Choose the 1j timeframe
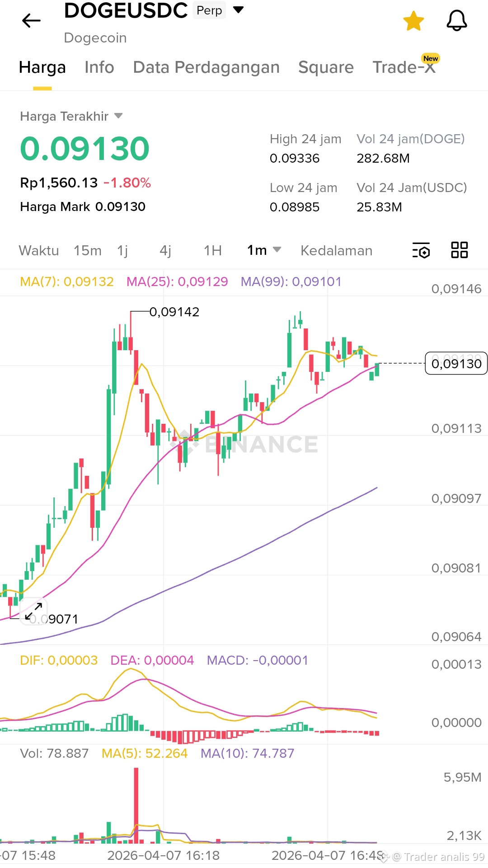This screenshot has height=868, width=488. point(122,250)
